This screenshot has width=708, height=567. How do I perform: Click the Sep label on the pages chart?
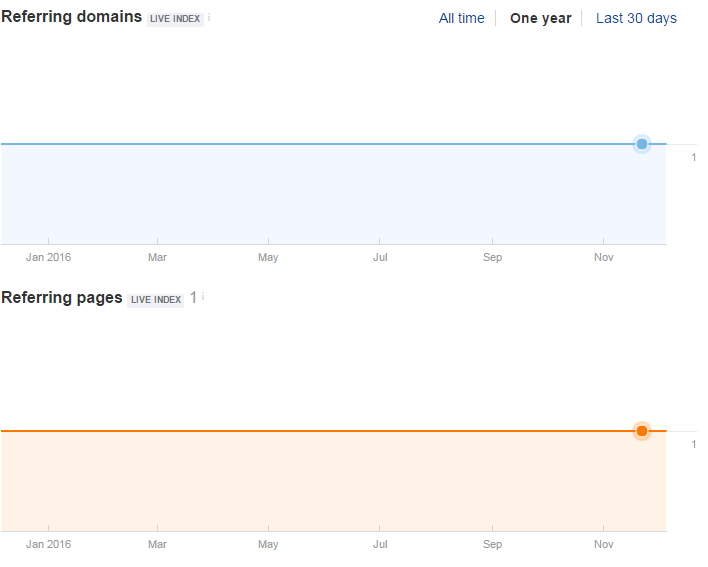[492, 545]
